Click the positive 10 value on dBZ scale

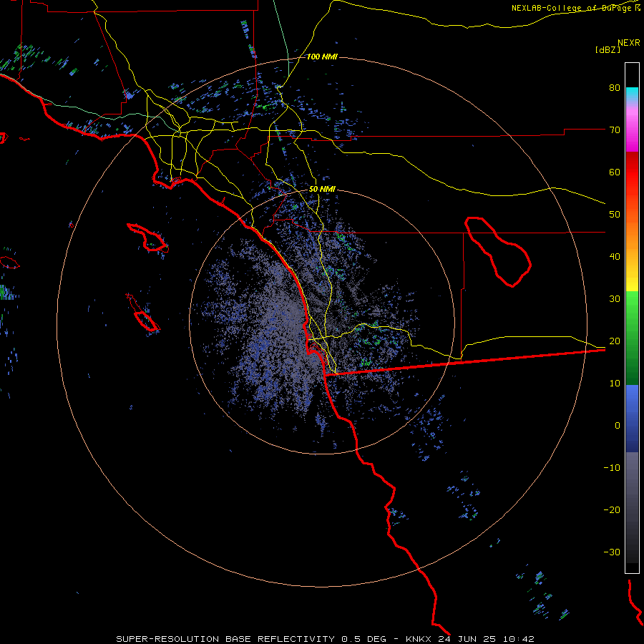(615, 384)
